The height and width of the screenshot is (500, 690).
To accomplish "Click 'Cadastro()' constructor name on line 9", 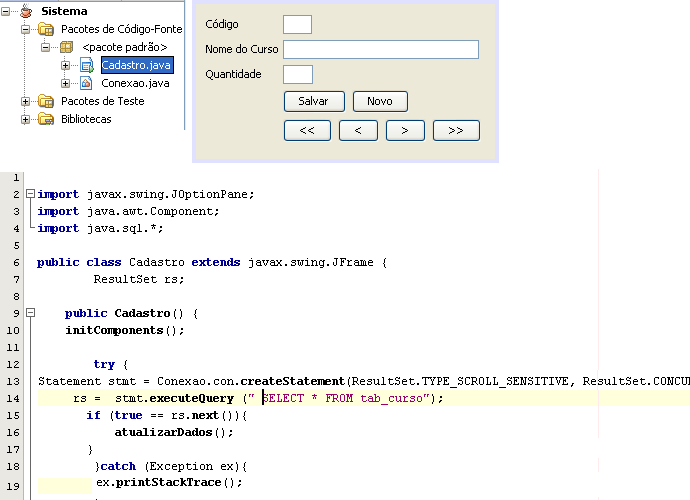I will [x=149, y=313].
